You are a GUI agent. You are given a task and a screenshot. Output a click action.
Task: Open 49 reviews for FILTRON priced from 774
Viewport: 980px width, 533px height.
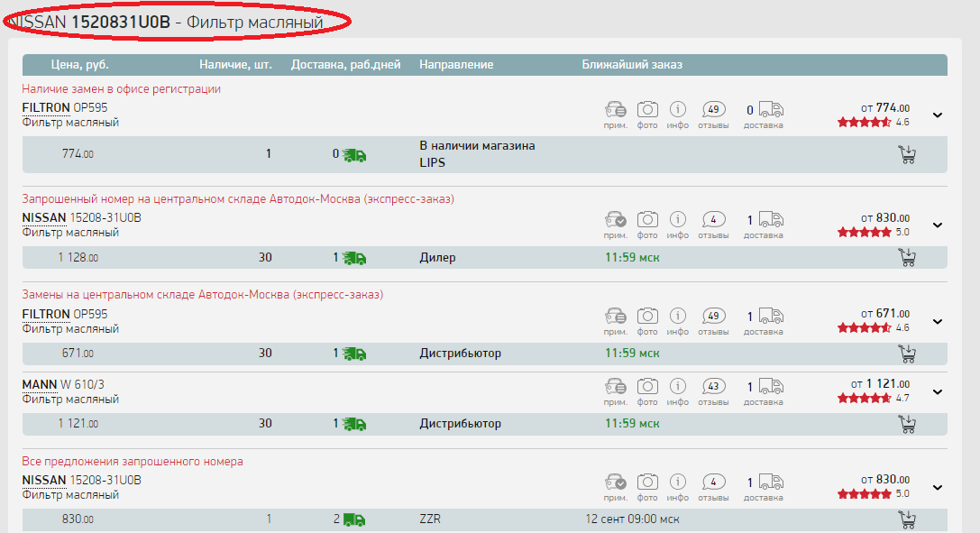point(713,110)
